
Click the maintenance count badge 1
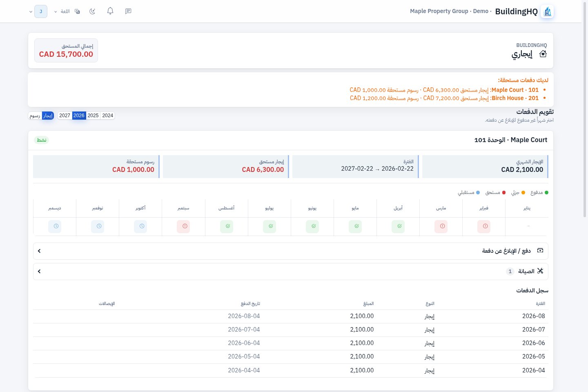tap(510, 272)
